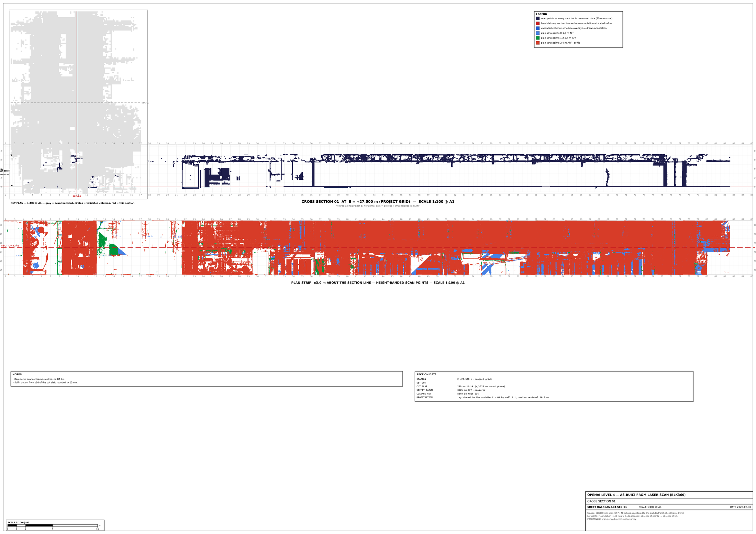Screen dimensions: 756x534
Task: Click the LEGEND heading
Action: coord(542,14)
